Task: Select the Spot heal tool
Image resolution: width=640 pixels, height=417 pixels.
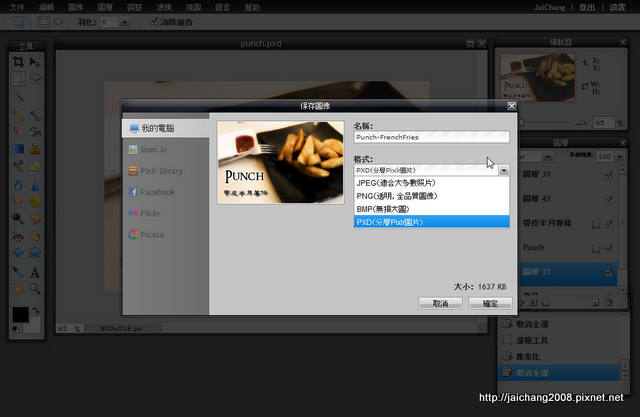Action: click(35, 237)
